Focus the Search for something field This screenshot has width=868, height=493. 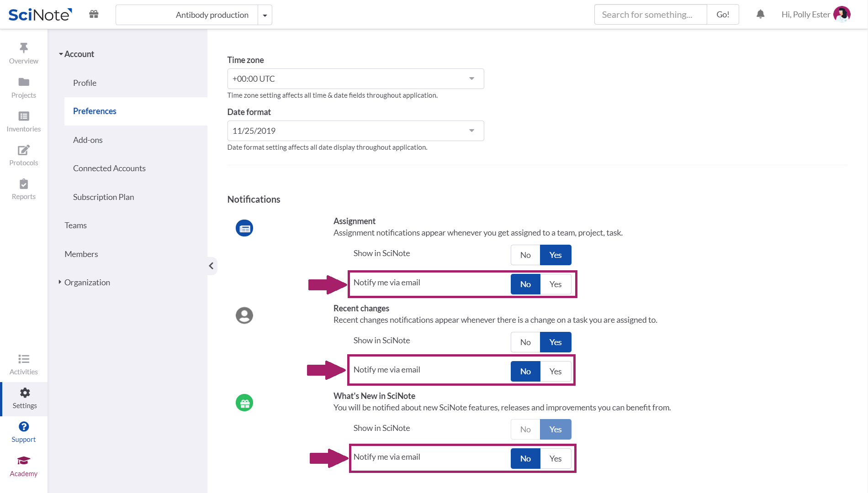coord(651,14)
